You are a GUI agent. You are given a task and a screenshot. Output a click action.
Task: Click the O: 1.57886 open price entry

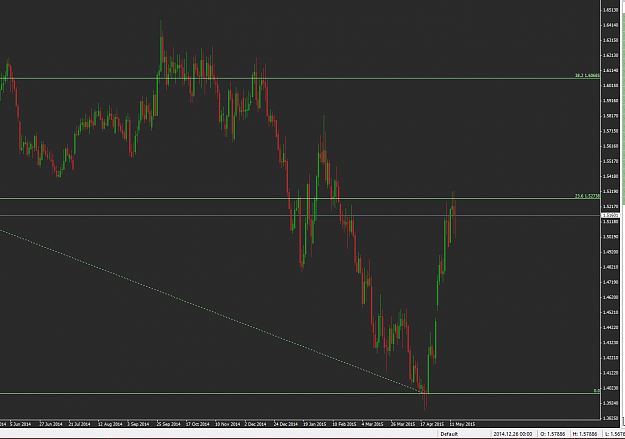tap(553, 434)
